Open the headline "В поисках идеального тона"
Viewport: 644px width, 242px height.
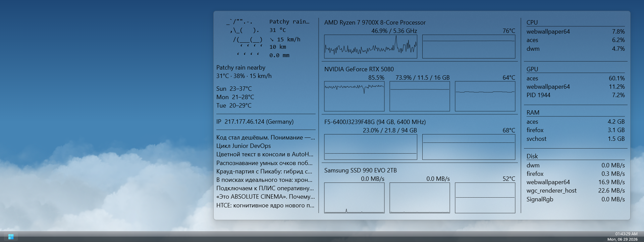pos(264,180)
